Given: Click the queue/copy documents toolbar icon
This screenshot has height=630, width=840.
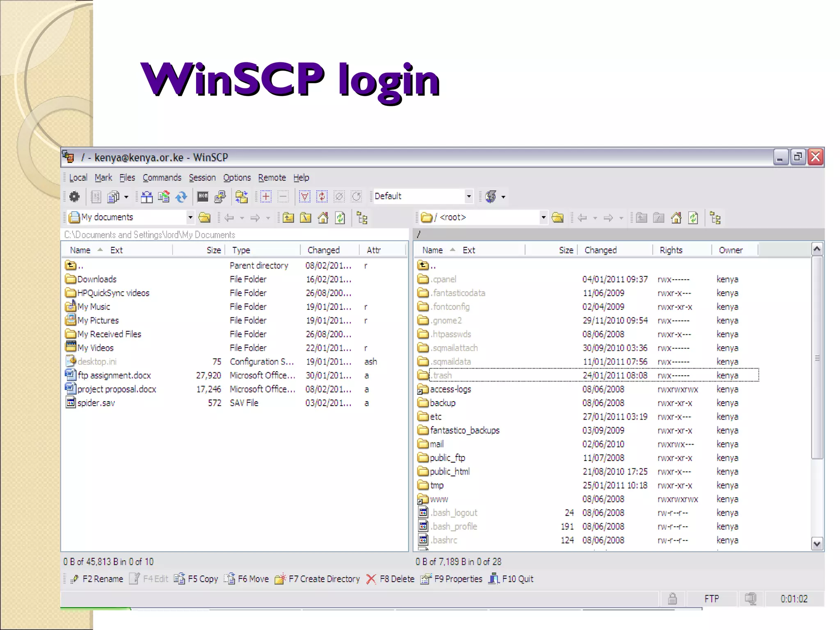Looking at the screenshot, I should 113,197.
